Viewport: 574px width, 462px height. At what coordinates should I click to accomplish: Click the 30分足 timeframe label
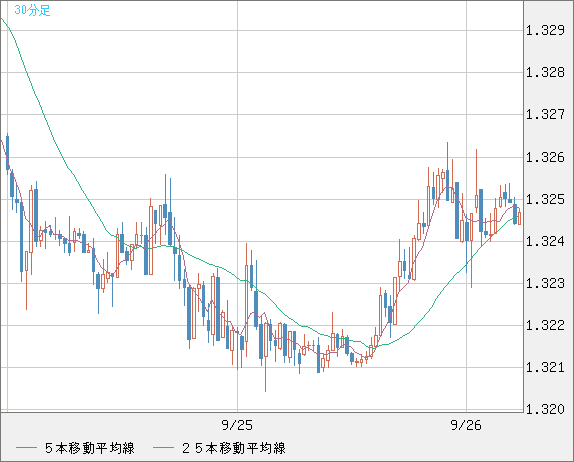[x=32, y=10]
